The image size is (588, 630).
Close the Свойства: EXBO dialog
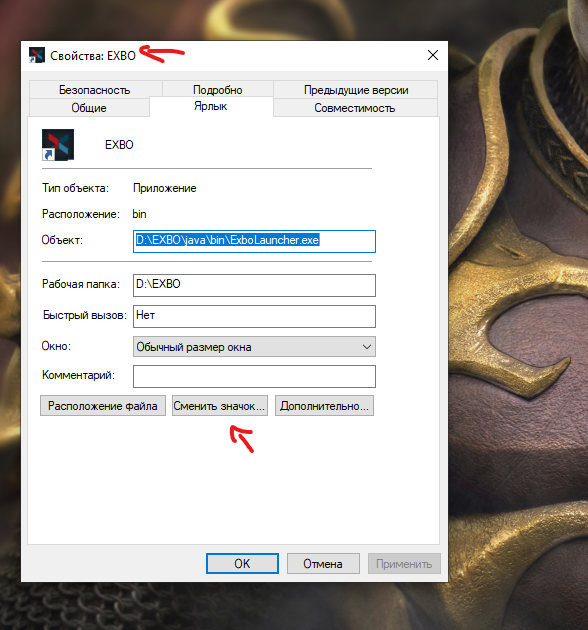click(433, 55)
